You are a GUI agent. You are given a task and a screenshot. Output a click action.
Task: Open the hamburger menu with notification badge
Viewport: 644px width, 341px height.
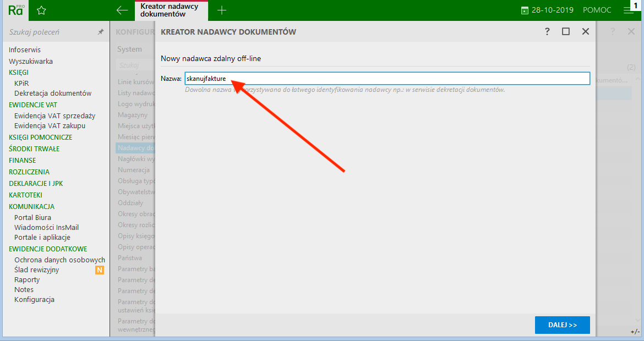click(x=629, y=10)
